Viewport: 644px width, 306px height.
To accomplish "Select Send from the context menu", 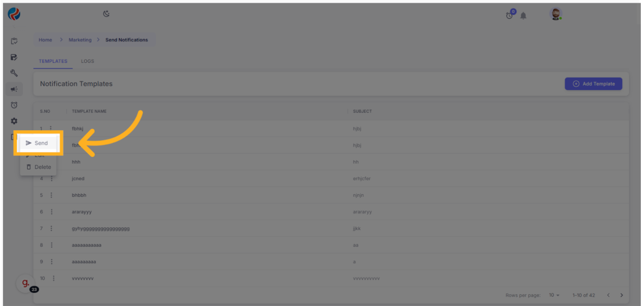I will [x=38, y=143].
